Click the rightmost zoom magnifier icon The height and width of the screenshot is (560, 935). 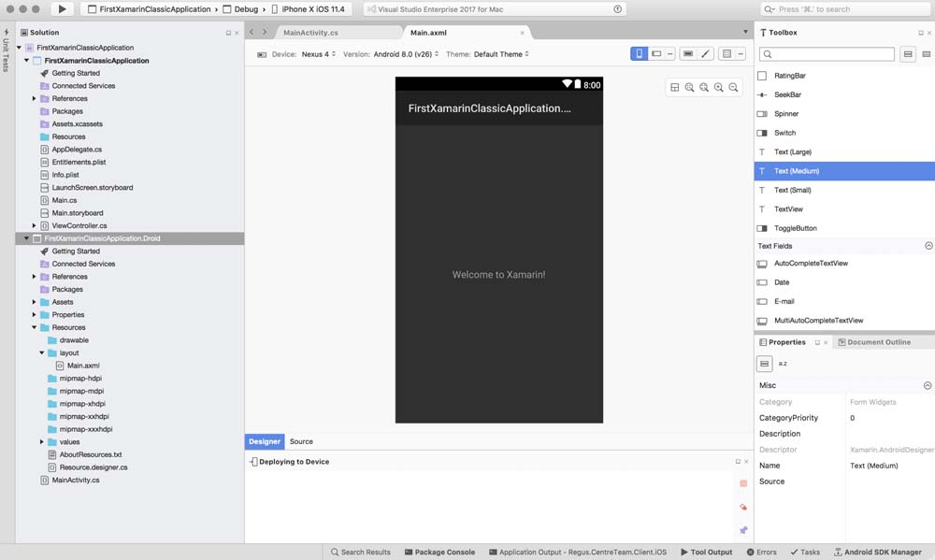(x=734, y=87)
